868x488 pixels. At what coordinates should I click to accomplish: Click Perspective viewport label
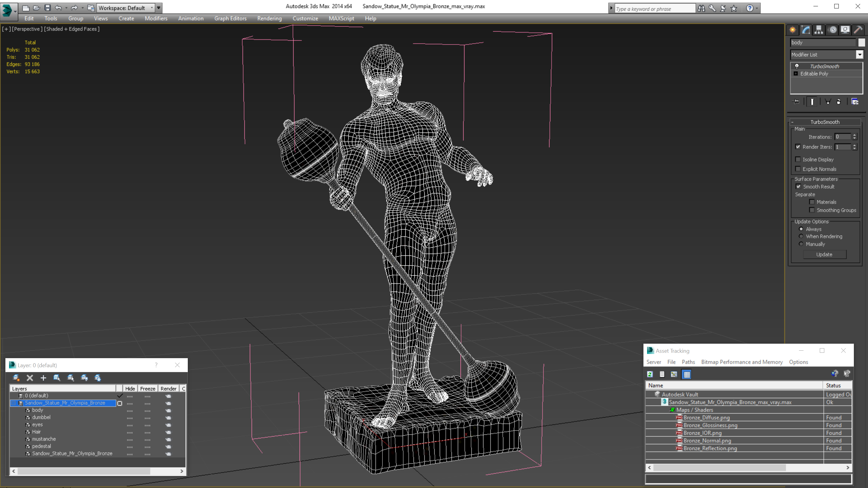pos(27,29)
